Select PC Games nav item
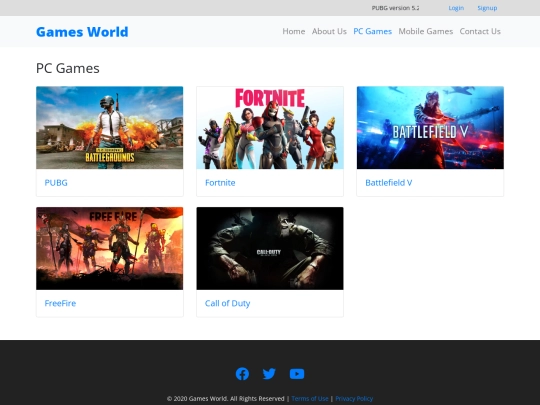This screenshot has height=405, width=540. 373,31
